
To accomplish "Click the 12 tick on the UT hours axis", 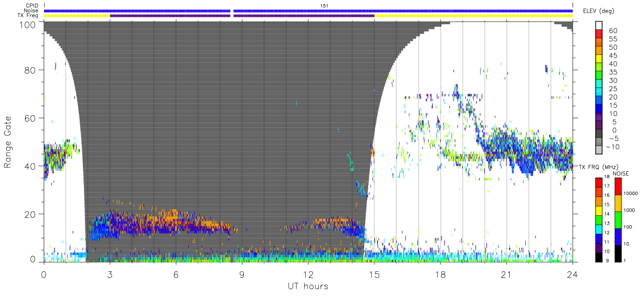I will [x=308, y=275].
